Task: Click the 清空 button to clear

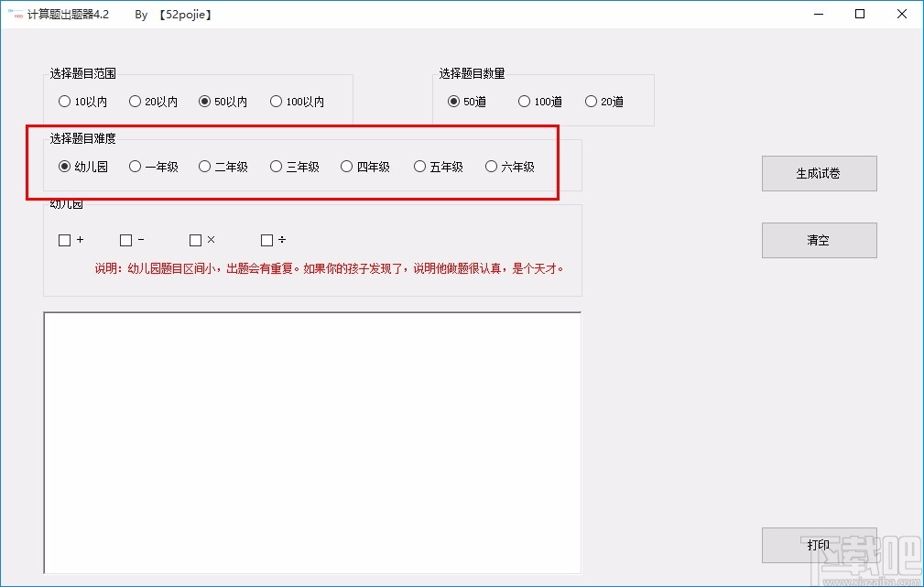Action: (x=818, y=240)
